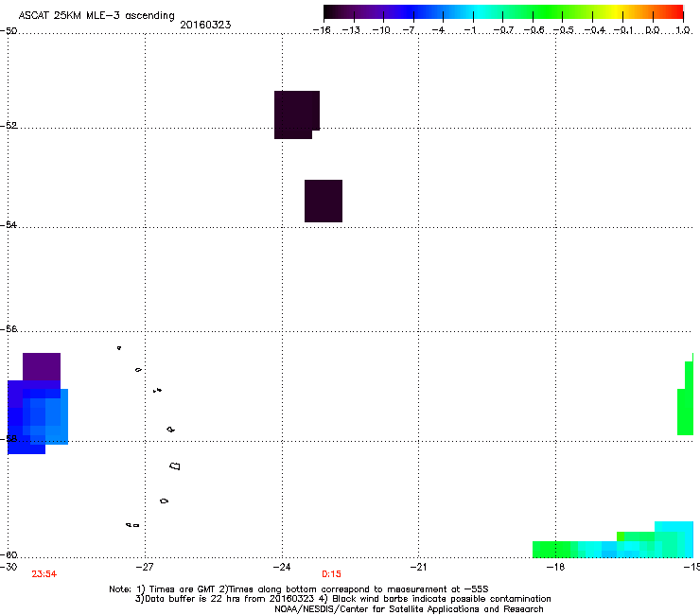Click the -54 latitude label
Viewport: 700px width, 615px height.
(9, 224)
